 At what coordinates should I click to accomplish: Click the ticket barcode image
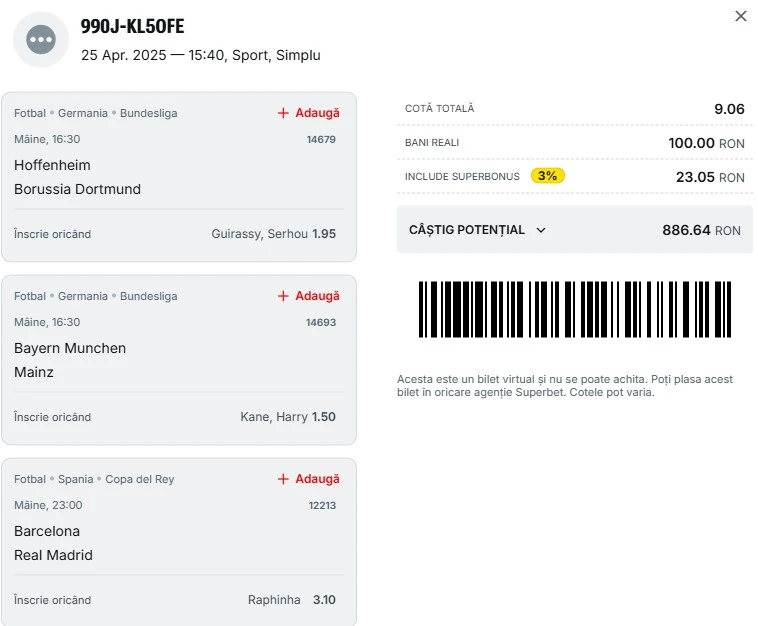(x=575, y=310)
